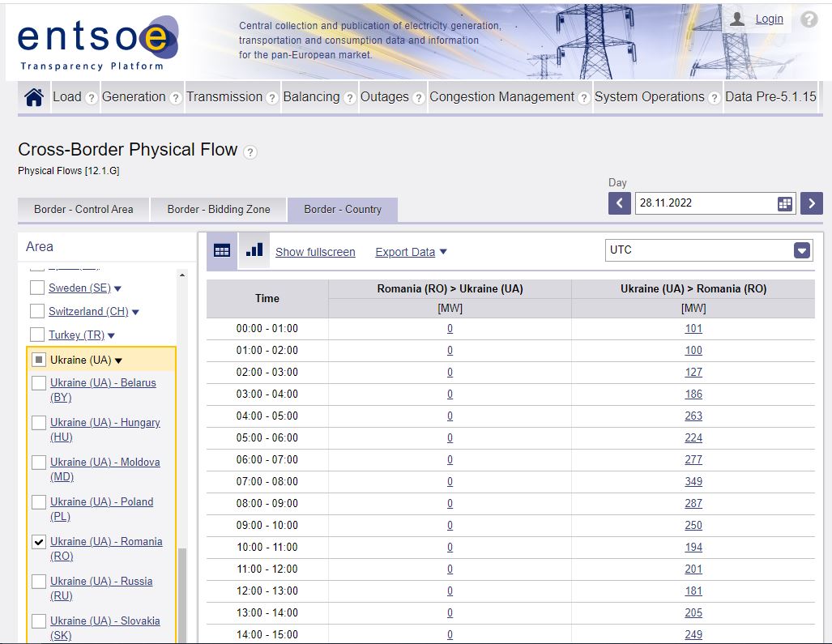Click Romania to Ukraine 0 value at 04:00 - 05:00
Viewport: 832px width, 644px height.
[x=450, y=416]
